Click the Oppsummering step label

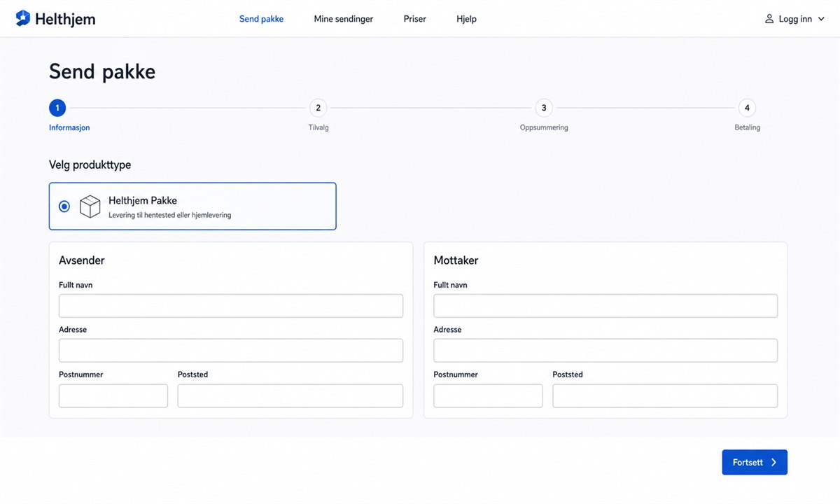(544, 127)
